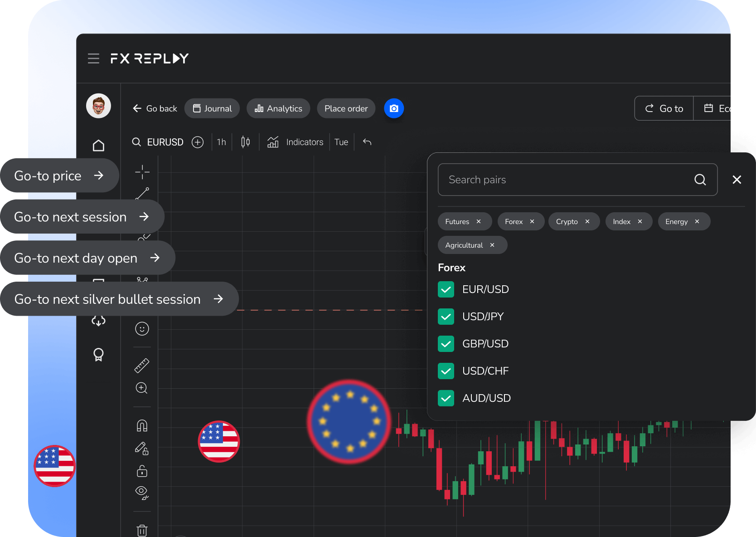The image size is (756, 537).
Task: Uncheck the GBP/USD pair
Action: pos(446,343)
